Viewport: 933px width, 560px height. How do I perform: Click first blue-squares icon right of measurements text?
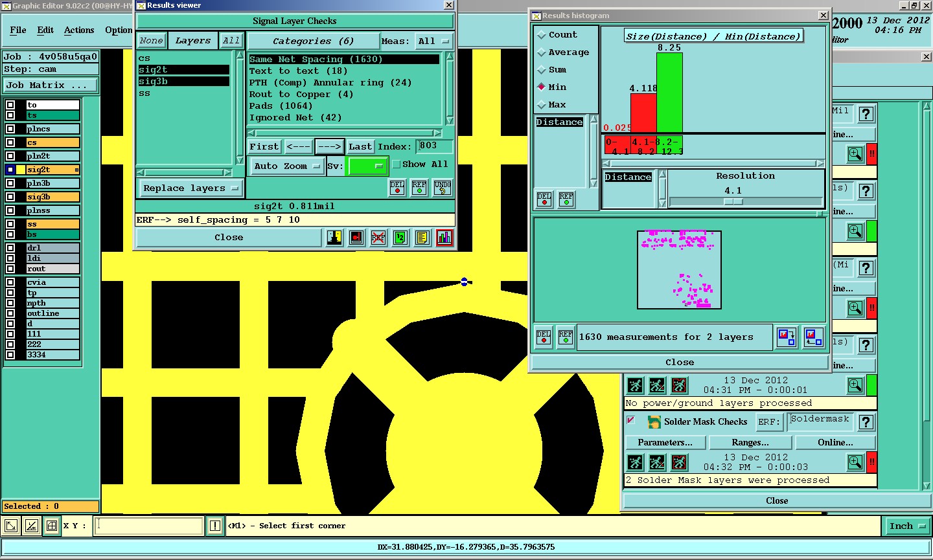(x=787, y=337)
